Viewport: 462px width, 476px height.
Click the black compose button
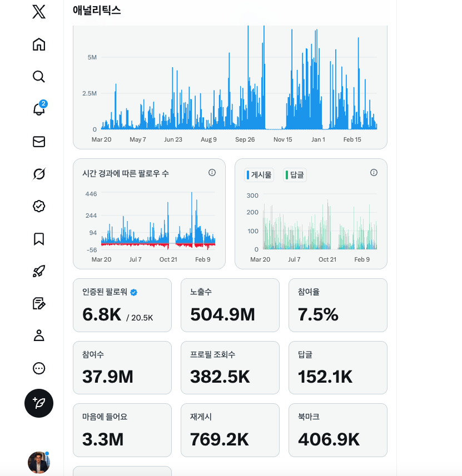click(x=38, y=404)
